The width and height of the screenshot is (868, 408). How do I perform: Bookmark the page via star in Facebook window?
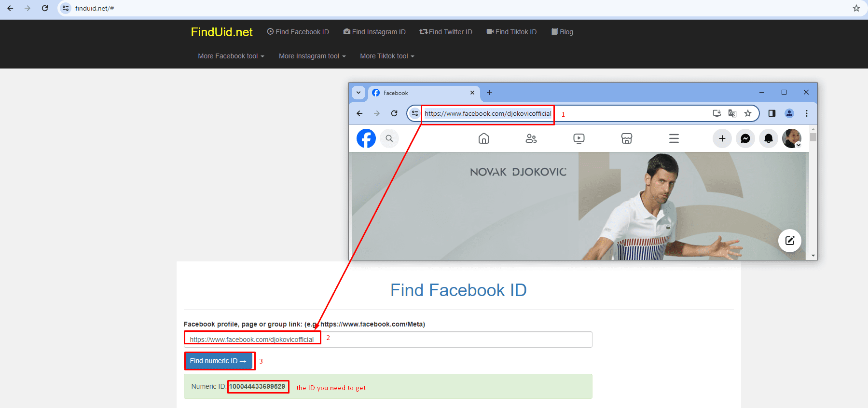tap(748, 113)
